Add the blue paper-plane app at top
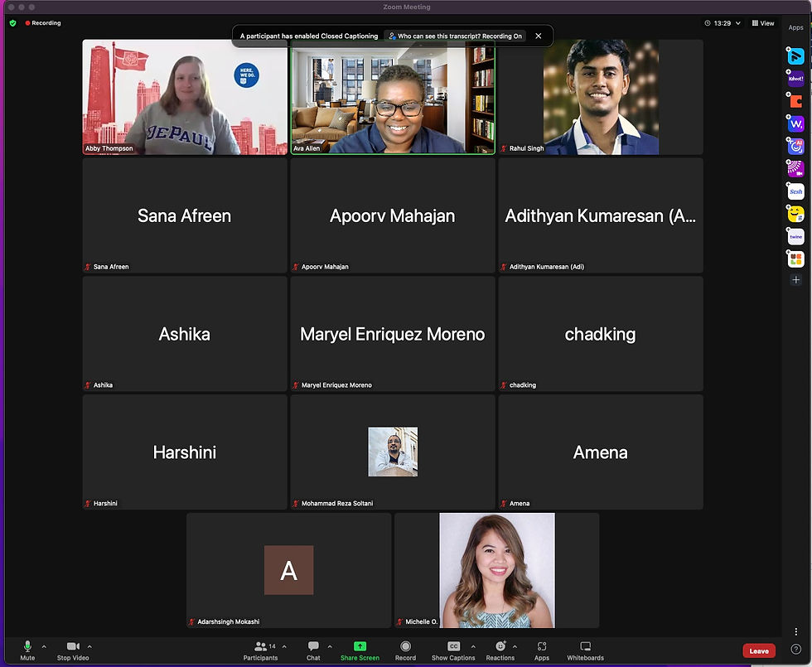The height and width of the screenshot is (667, 812). (x=795, y=56)
